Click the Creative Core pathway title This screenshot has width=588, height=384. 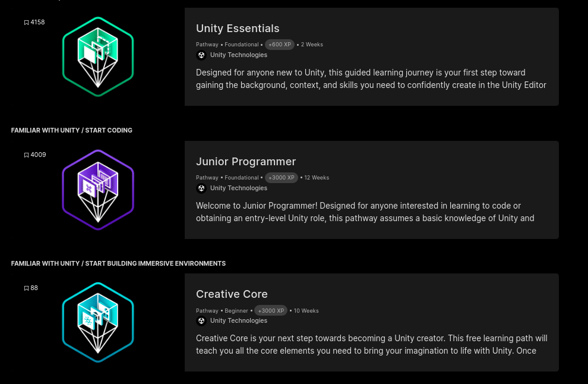tap(232, 294)
